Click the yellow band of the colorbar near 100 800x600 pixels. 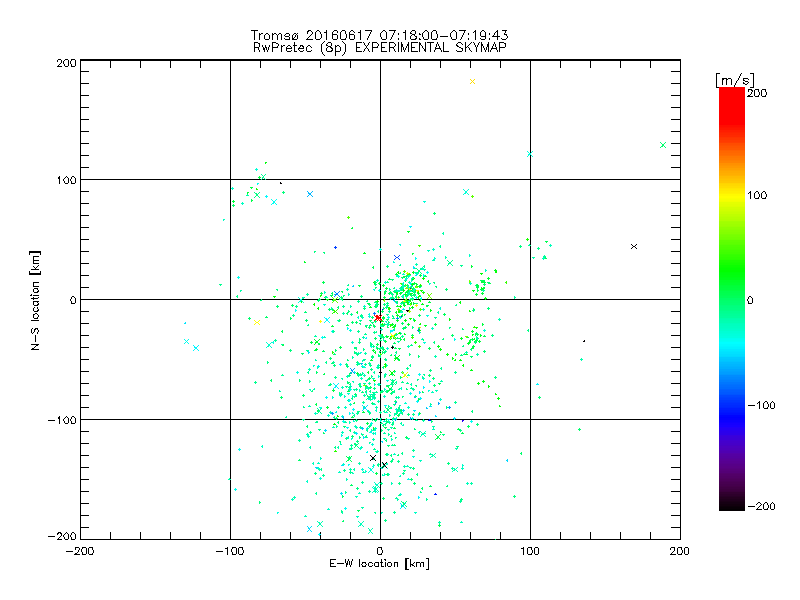[x=732, y=195]
